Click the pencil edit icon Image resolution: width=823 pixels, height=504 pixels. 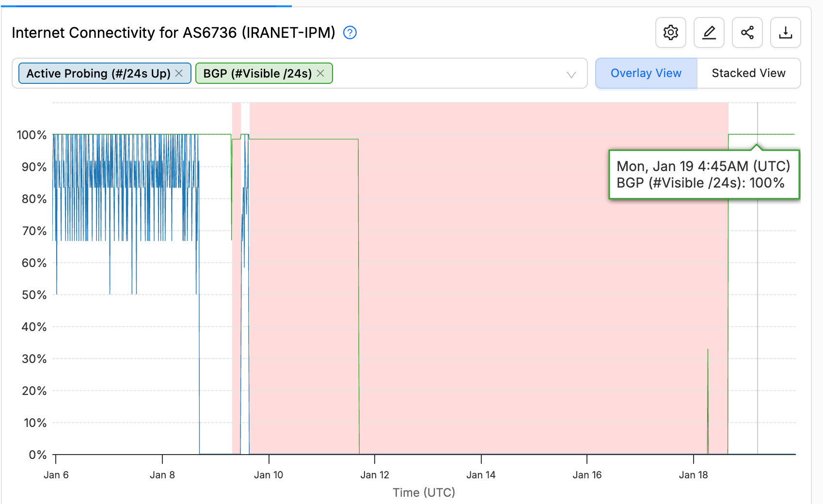pos(709,32)
